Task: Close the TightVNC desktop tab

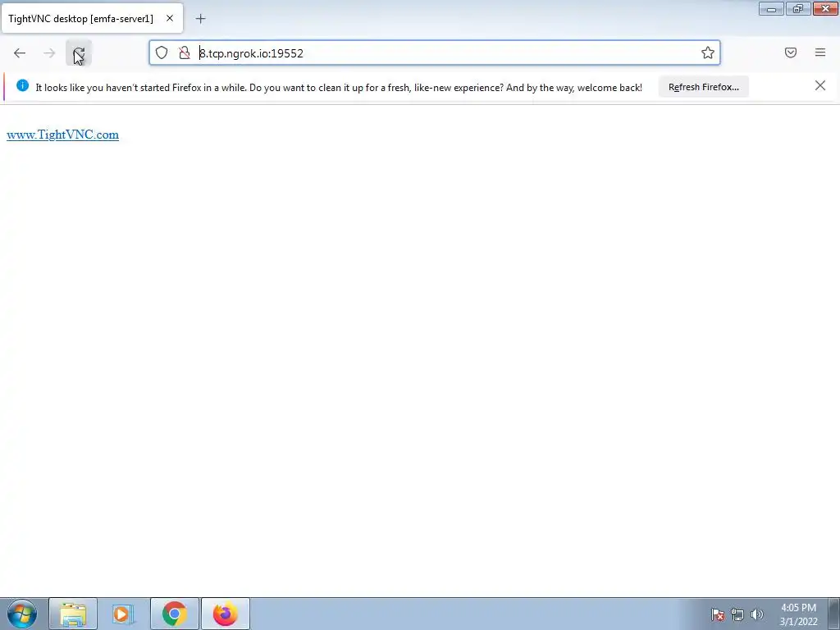Action: (170, 18)
